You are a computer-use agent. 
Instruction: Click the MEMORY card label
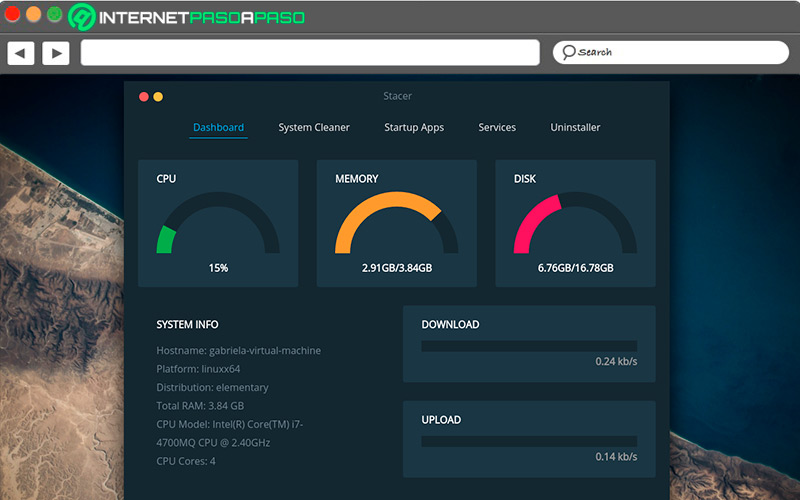pyautogui.click(x=357, y=179)
